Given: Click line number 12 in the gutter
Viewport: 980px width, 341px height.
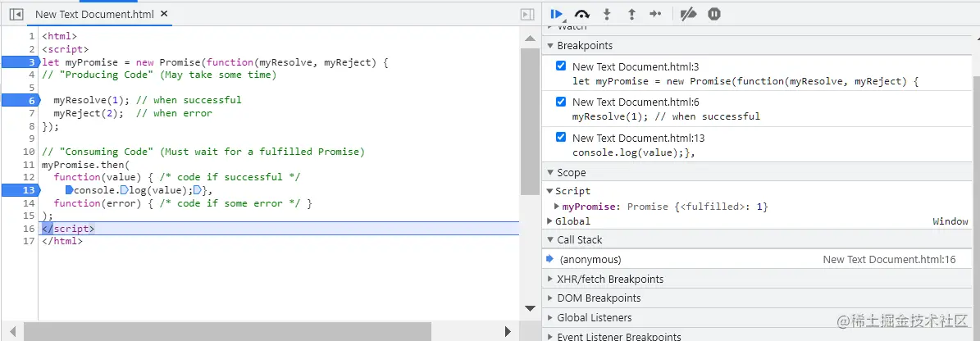Looking at the screenshot, I should [29, 177].
